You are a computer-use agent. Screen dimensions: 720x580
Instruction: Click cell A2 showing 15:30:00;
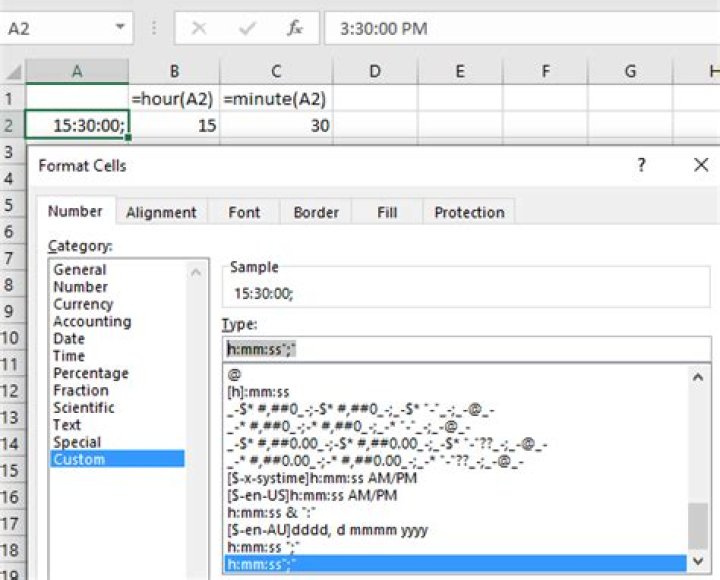tap(77, 125)
